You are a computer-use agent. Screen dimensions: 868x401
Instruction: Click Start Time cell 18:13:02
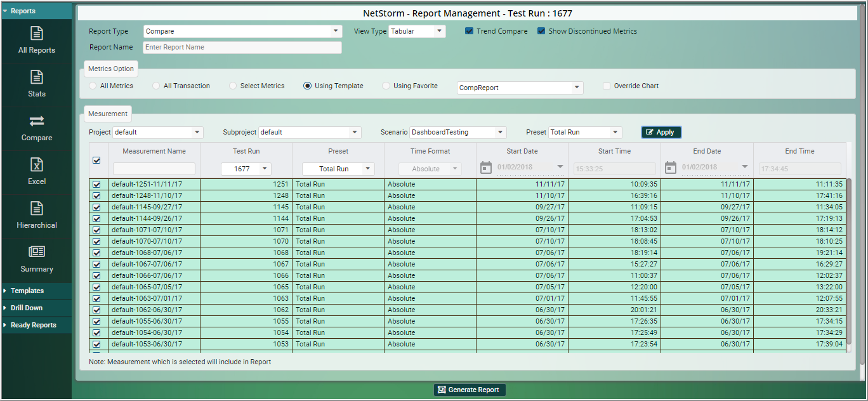pyautogui.click(x=614, y=230)
